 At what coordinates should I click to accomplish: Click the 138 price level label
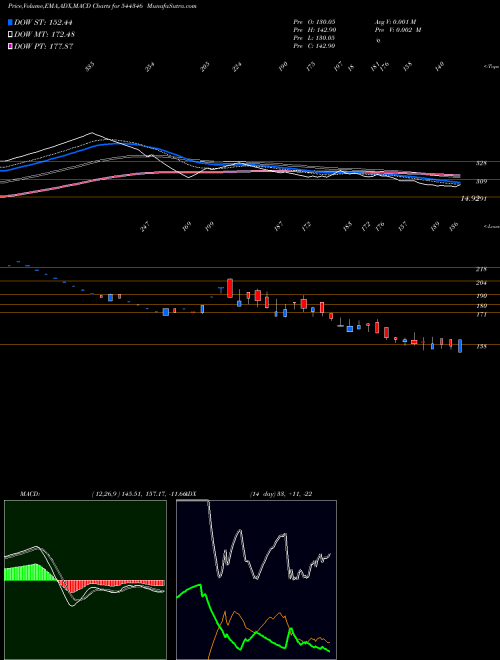(482, 347)
